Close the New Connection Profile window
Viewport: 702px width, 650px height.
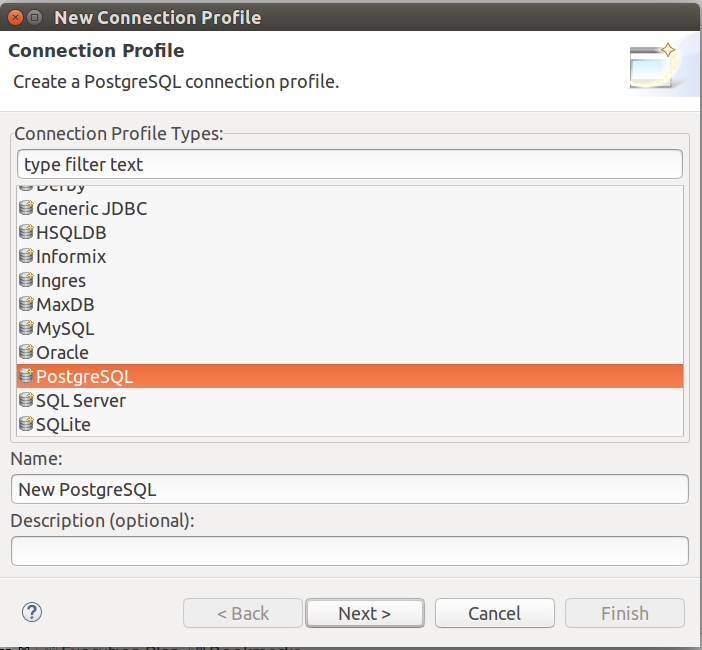point(15,17)
